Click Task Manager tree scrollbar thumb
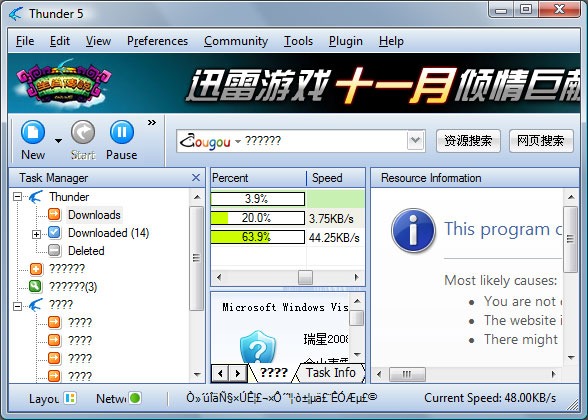The width and height of the screenshot is (588, 420). [196, 258]
